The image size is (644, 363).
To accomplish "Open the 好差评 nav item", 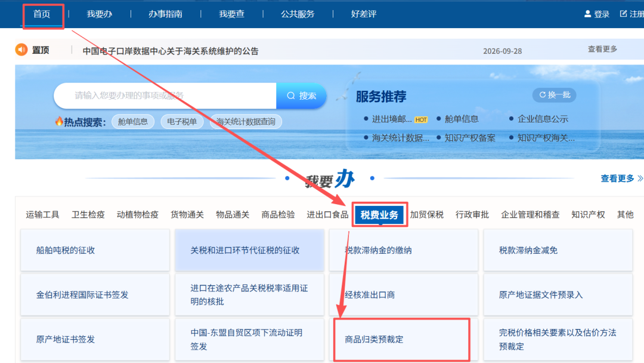I will [x=364, y=14].
